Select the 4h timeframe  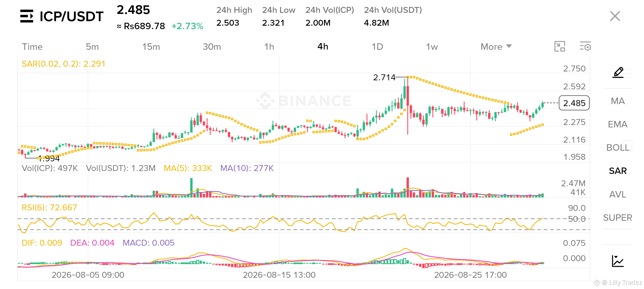click(323, 47)
